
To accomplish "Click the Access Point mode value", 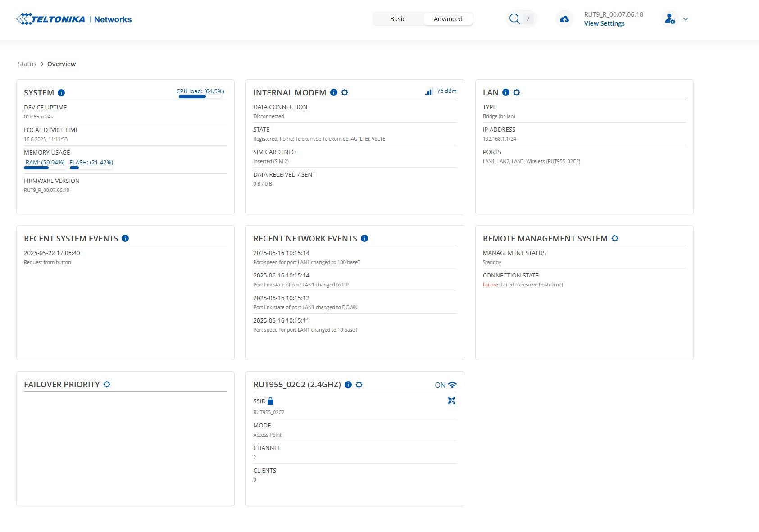I will 267,435.
